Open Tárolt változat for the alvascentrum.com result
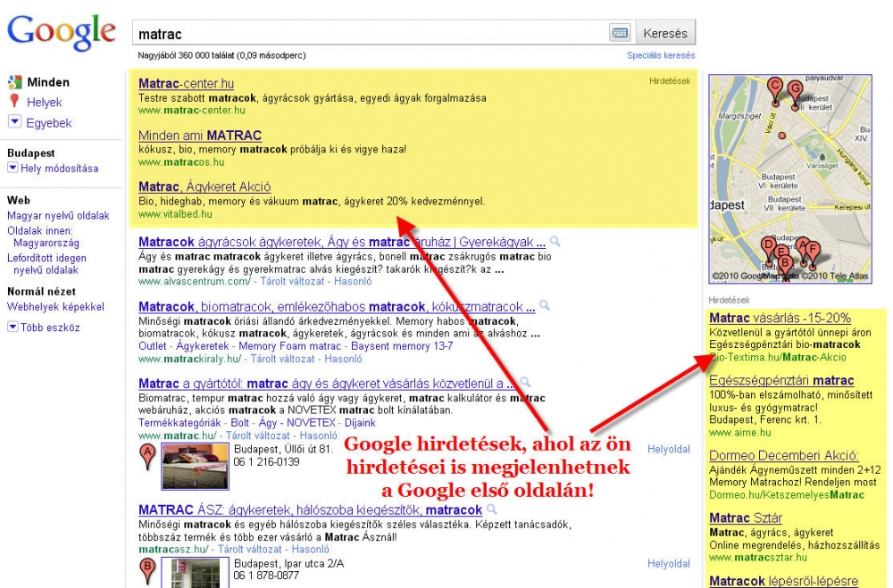 pos(293,281)
